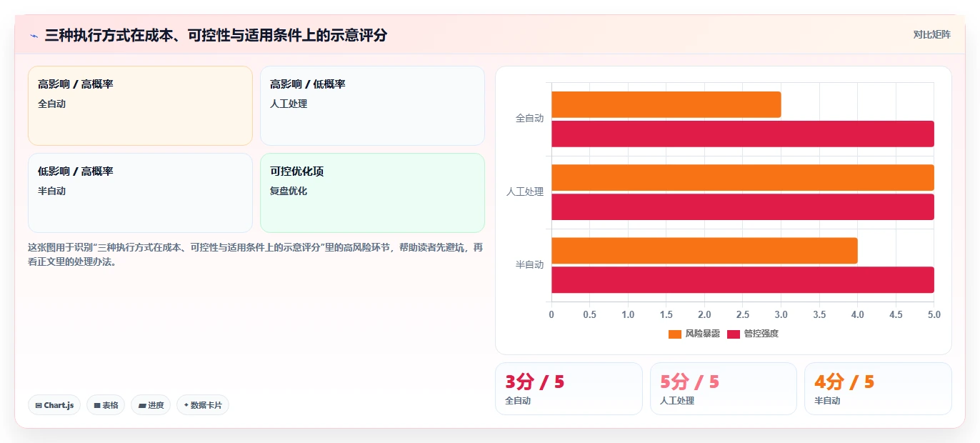This screenshot has width=980, height=443.
Task: Click the description paragraph starting 这张图用于识别
Action: click(x=256, y=254)
